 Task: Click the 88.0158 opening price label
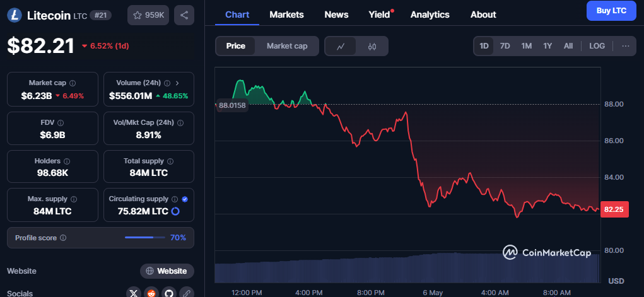(x=232, y=105)
